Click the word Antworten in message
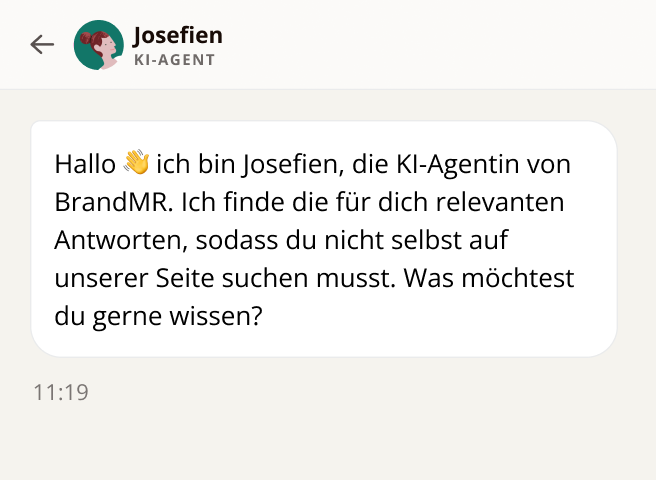Viewport: 656px width, 480px height. (x=107, y=240)
